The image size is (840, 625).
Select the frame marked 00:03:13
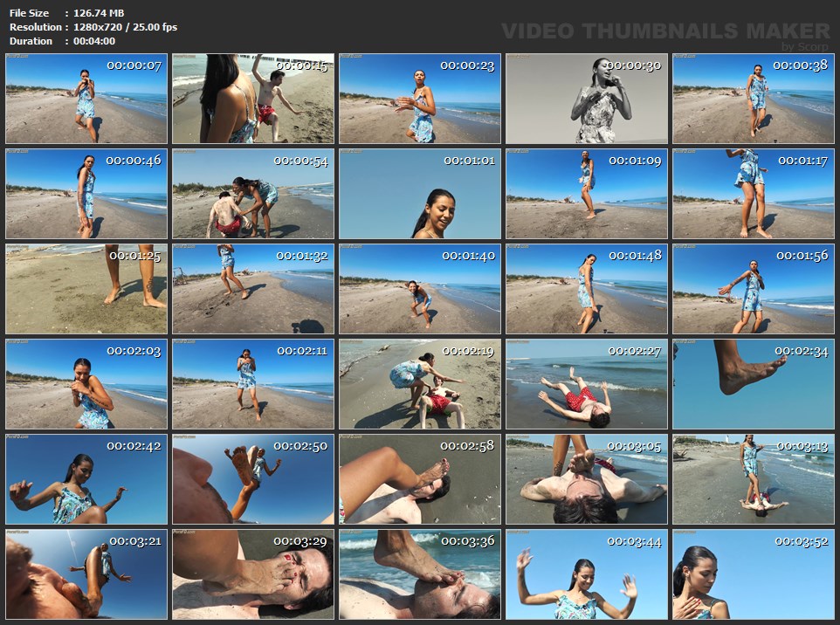pos(754,479)
